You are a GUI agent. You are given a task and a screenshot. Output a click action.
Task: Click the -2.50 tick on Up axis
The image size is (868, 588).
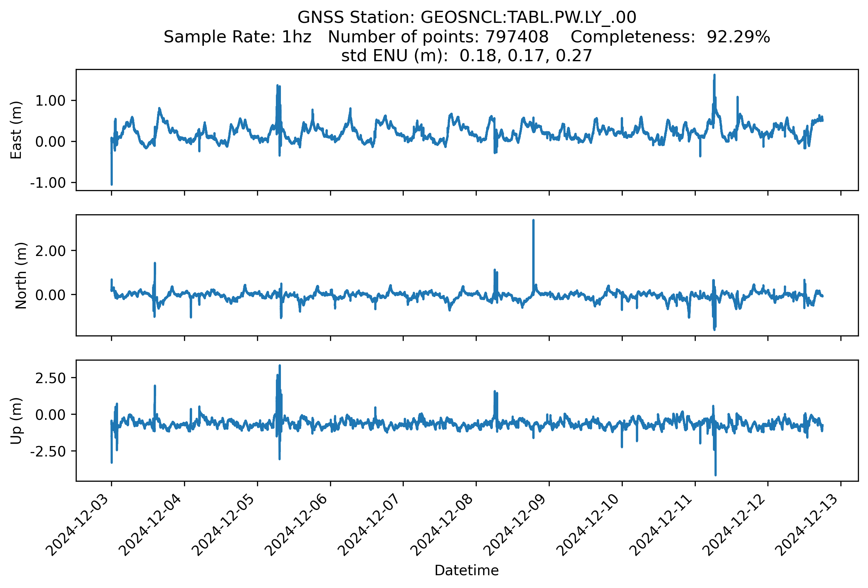click(x=48, y=452)
